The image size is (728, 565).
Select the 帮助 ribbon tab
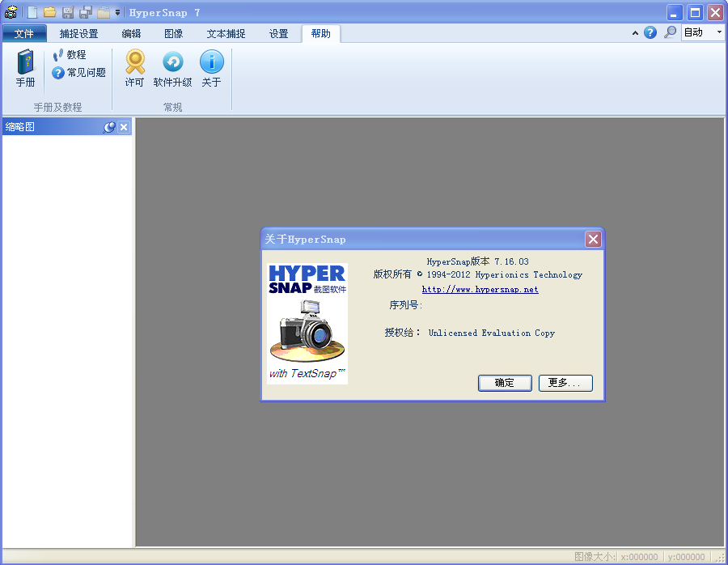321,33
